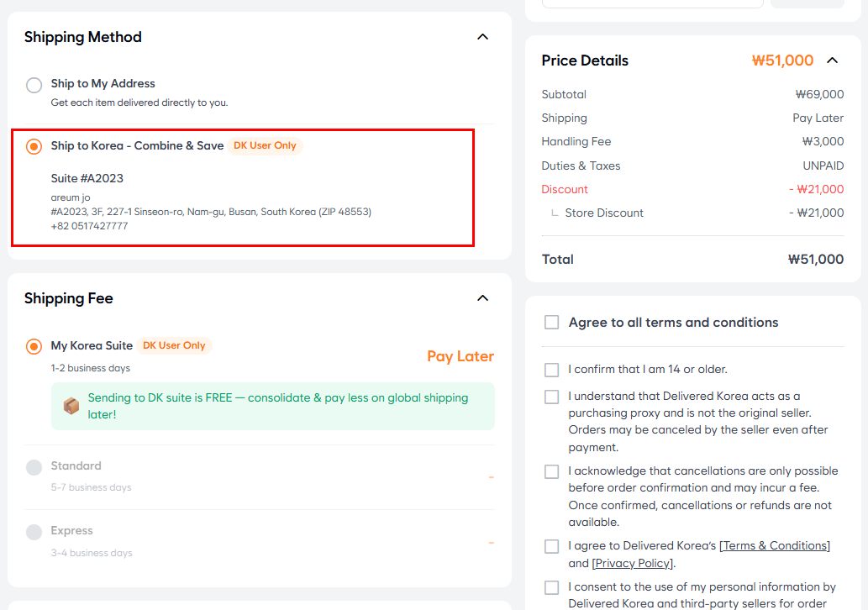Choose the My Korea Suite shipping fee
Screen dimensions: 868x610
[x=34, y=346]
